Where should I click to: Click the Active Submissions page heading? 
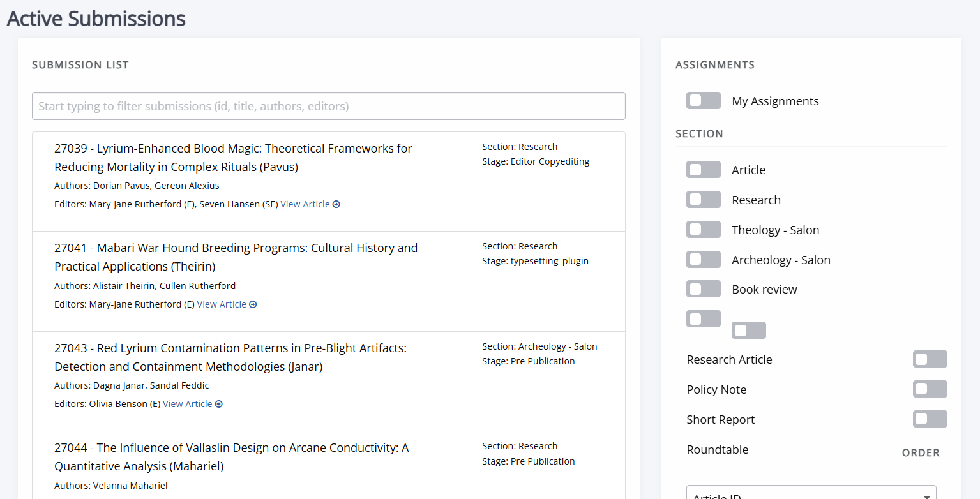[x=96, y=19]
